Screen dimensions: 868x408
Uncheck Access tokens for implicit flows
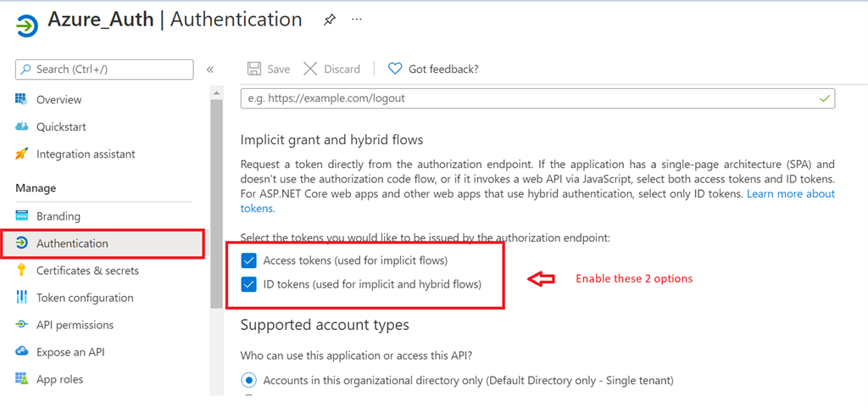[249, 260]
